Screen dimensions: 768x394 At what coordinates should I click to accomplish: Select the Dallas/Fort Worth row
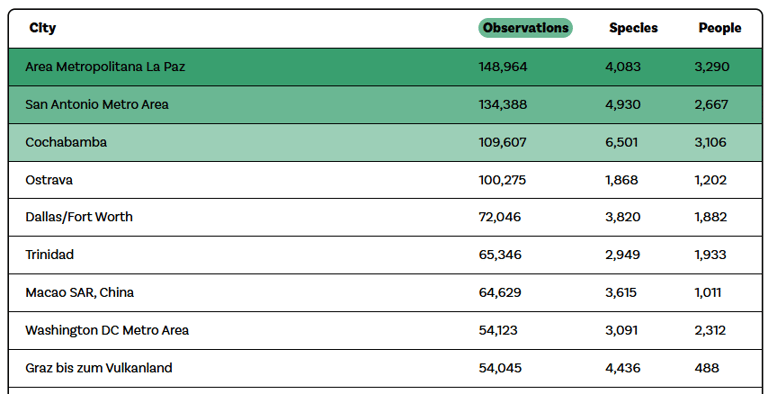point(385,217)
